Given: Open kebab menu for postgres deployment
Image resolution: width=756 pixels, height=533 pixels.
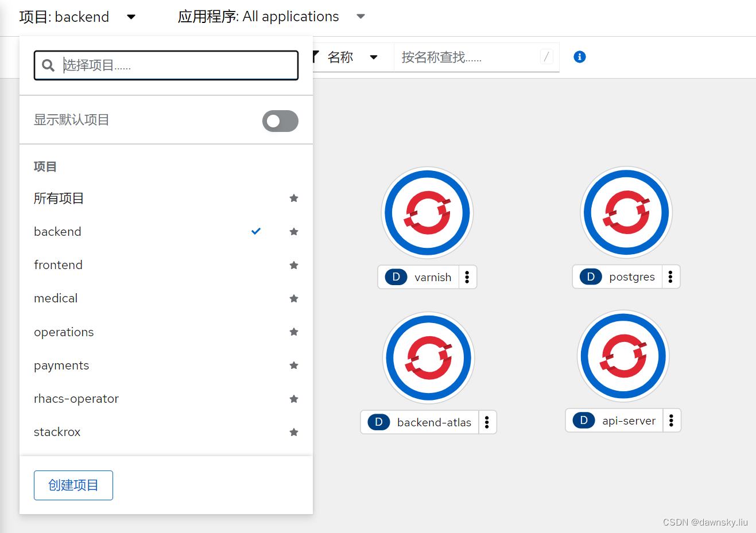Looking at the screenshot, I should tap(670, 277).
